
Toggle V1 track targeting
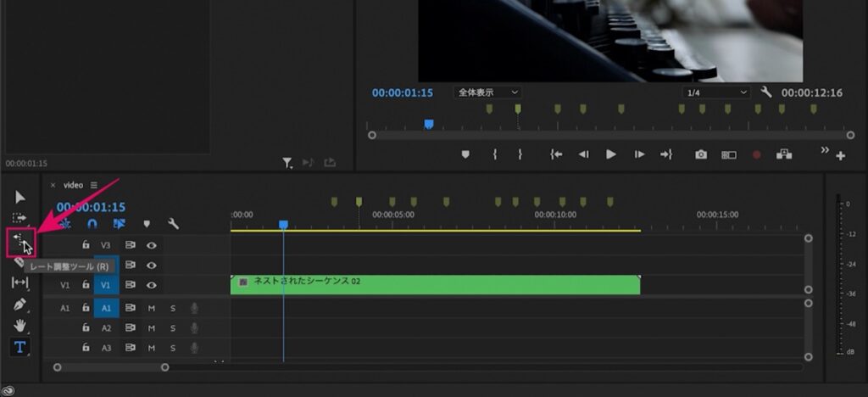click(x=106, y=284)
